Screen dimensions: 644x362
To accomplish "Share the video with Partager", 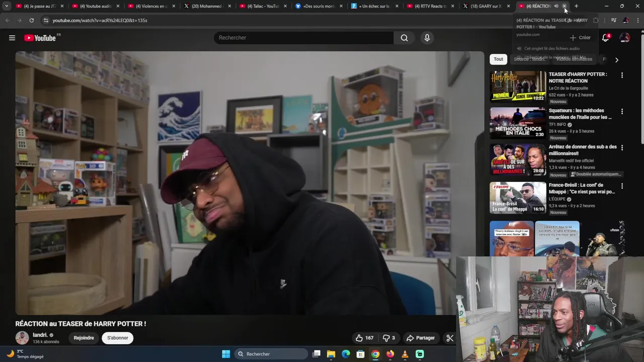I will tap(421, 338).
